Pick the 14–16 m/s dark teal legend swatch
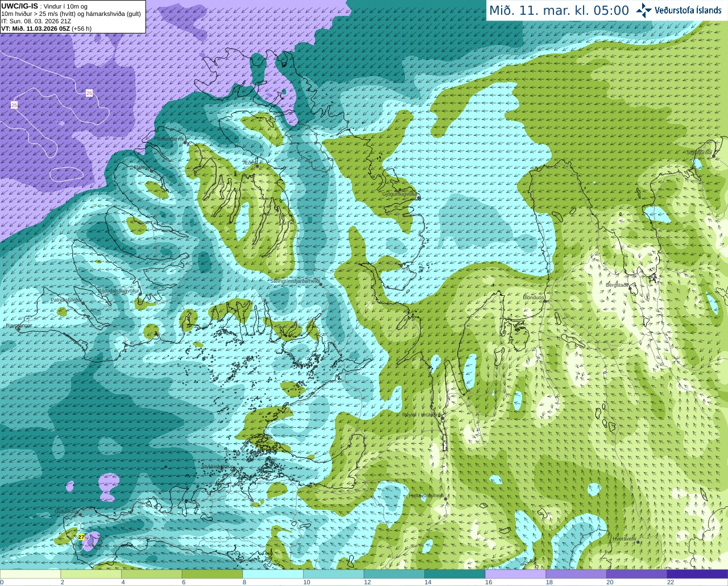 pos(455,574)
